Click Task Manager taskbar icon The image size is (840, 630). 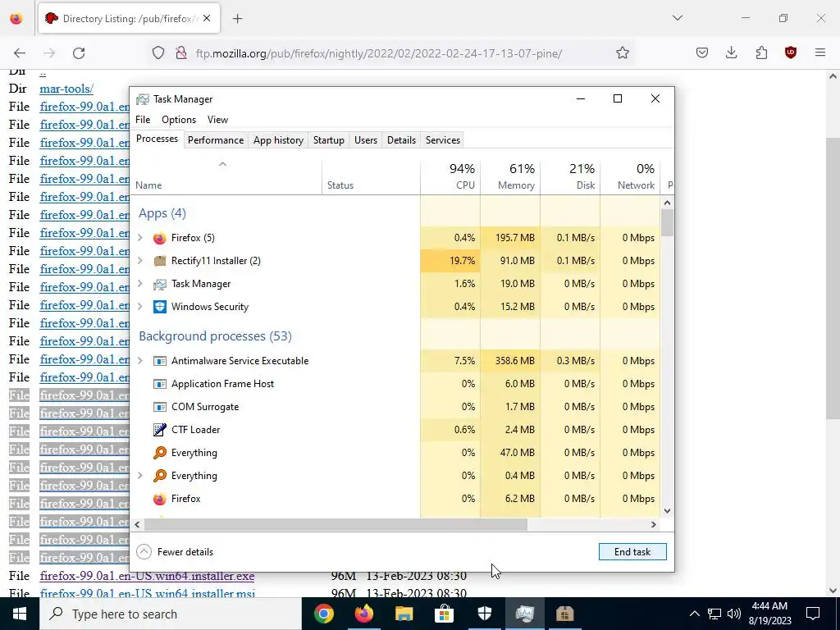[524, 614]
